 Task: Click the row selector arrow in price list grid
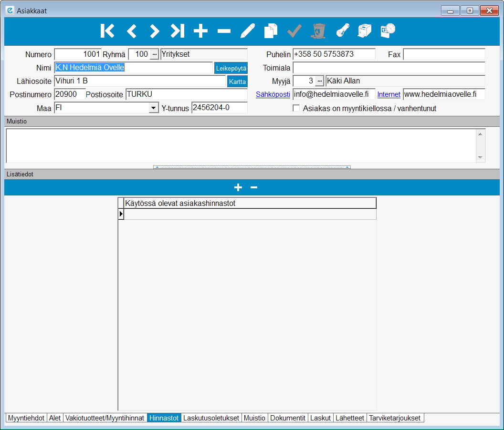[121, 214]
